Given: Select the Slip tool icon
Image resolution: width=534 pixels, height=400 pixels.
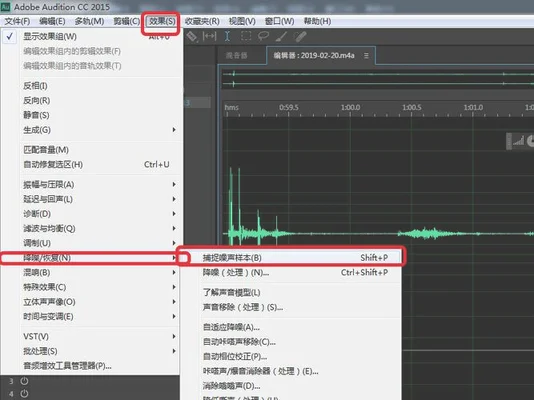Looking at the screenshot, I should pos(209,36).
